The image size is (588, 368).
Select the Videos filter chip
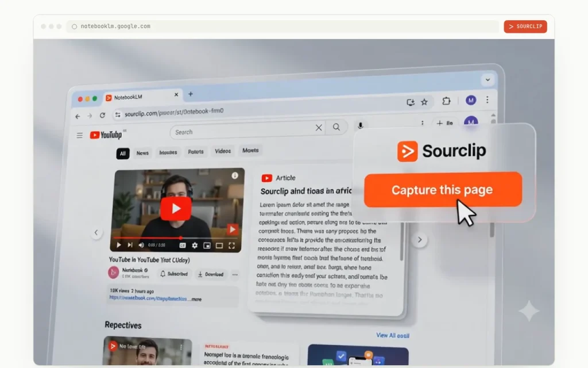pos(223,151)
